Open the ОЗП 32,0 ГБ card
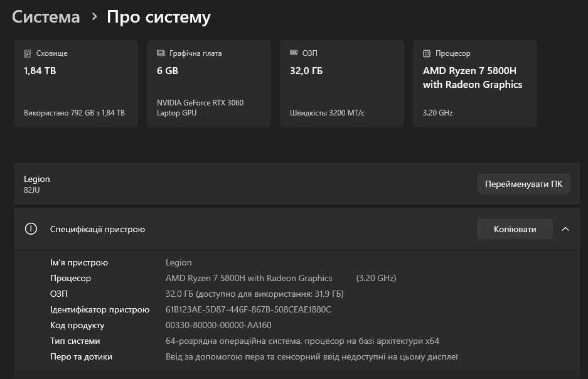 click(x=342, y=83)
